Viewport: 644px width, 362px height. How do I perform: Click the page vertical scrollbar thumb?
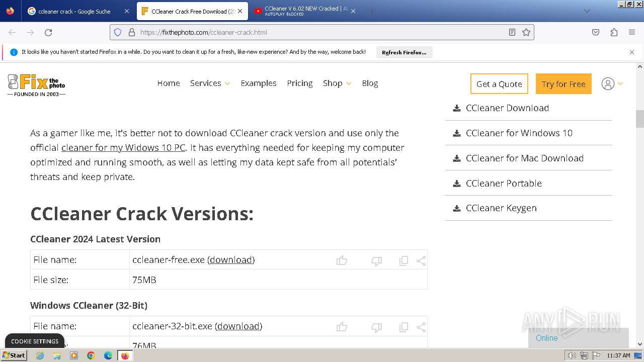click(640, 119)
